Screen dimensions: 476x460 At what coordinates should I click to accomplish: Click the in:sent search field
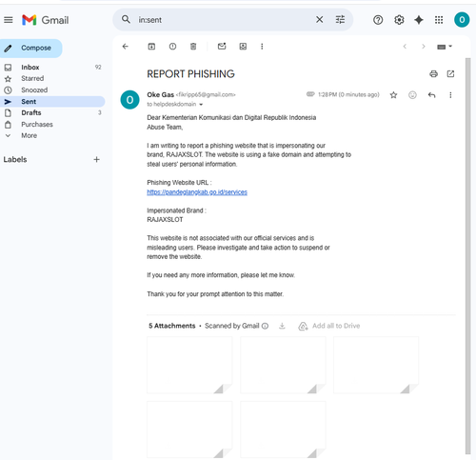[222, 20]
